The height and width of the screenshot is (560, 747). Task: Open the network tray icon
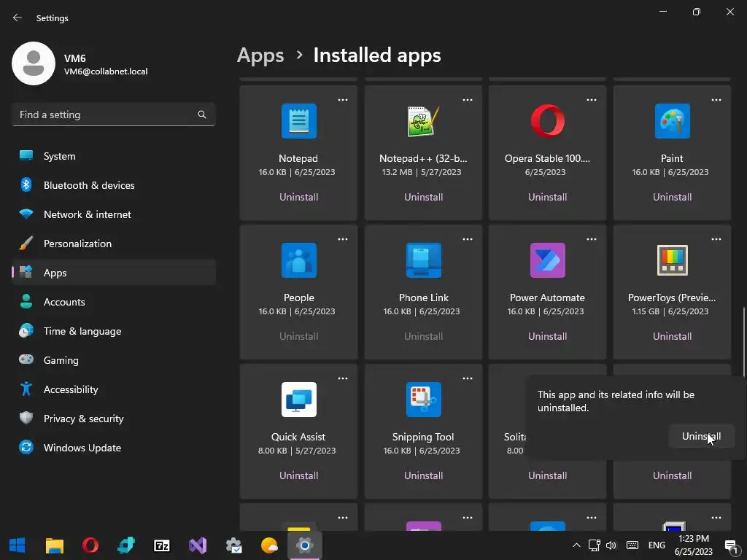click(x=594, y=545)
